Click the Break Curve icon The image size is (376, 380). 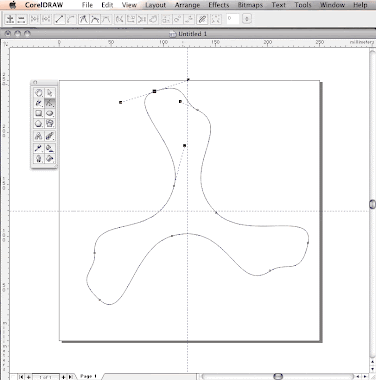(x=46, y=19)
